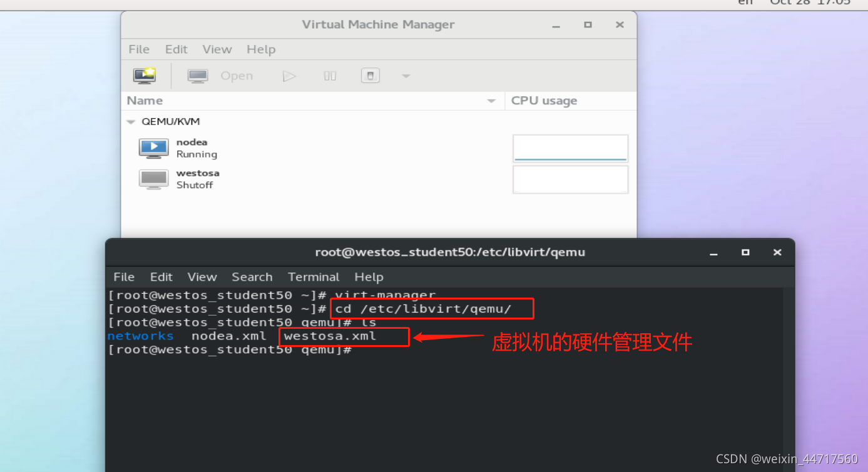Select the westosa shutoff VM
This screenshot has width=868, height=472.
[379, 179]
